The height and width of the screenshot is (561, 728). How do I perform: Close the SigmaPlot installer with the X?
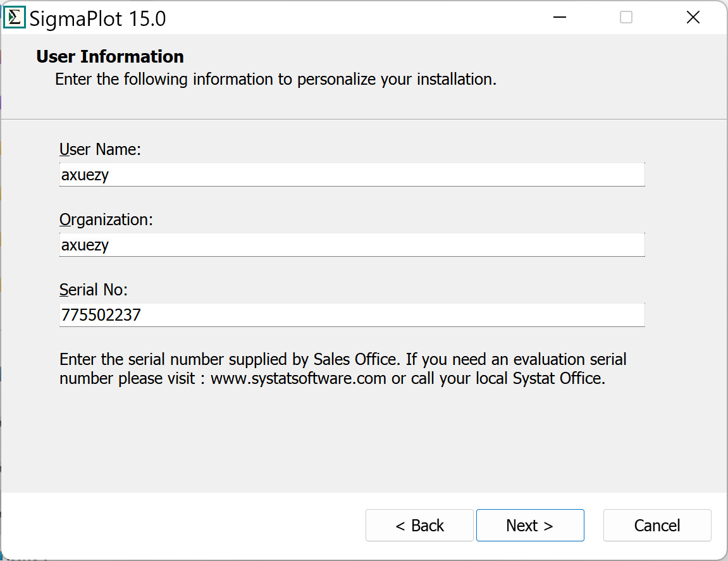pyautogui.click(x=693, y=18)
